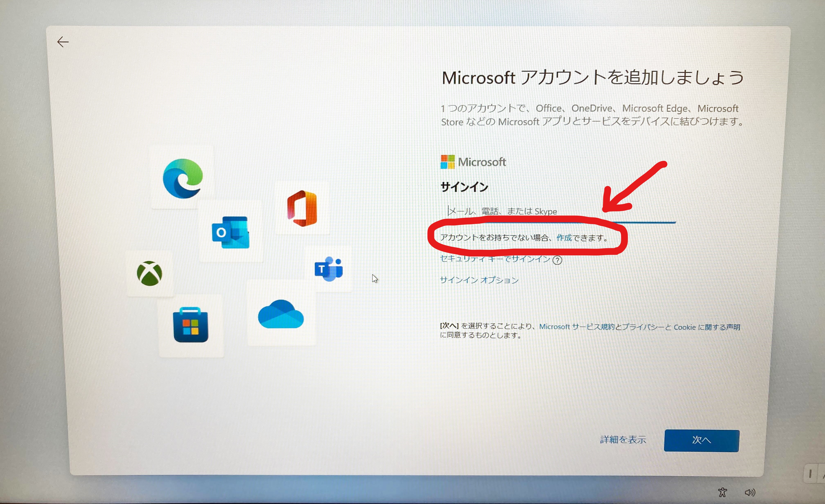This screenshot has height=504, width=825.
Task: Open プライバシーと Cookie に関する声明 link
Action: pyautogui.click(x=681, y=327)
